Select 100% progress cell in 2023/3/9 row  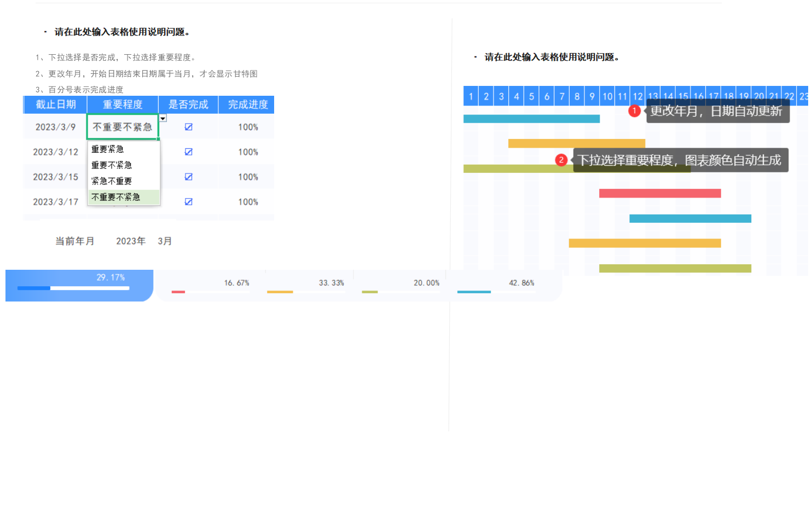[x=248, y=127]
